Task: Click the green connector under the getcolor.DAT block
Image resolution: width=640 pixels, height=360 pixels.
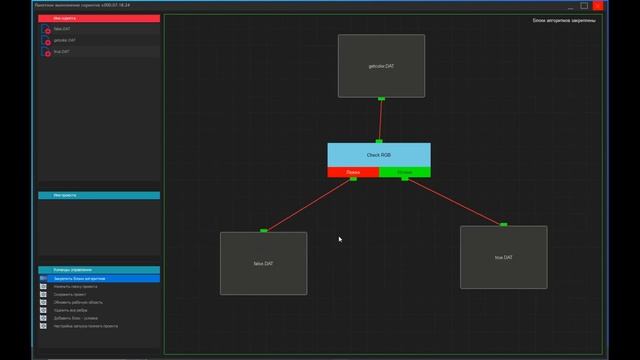Action: [x=381, y=99]
